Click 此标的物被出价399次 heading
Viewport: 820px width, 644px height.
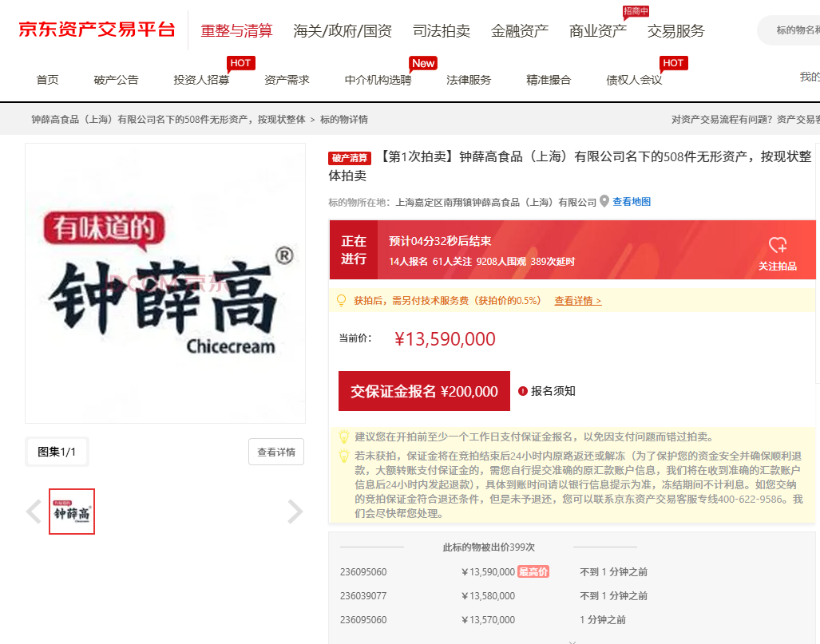click(489, 547)
